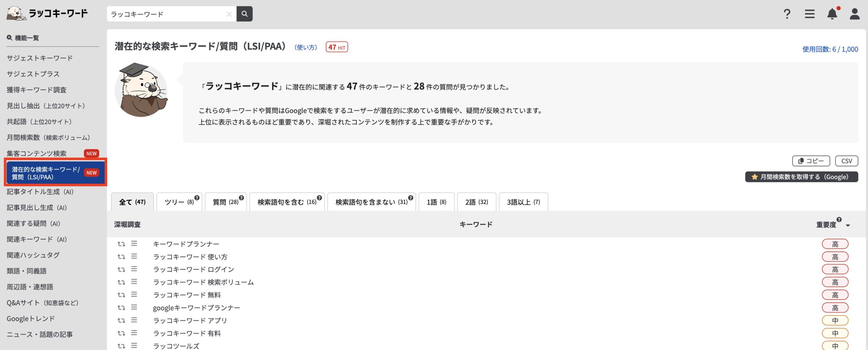Click deep-dive icon for googleキーワードプランナー row
Viewport: 868px width, 350px height.
[x=121, y=308]
